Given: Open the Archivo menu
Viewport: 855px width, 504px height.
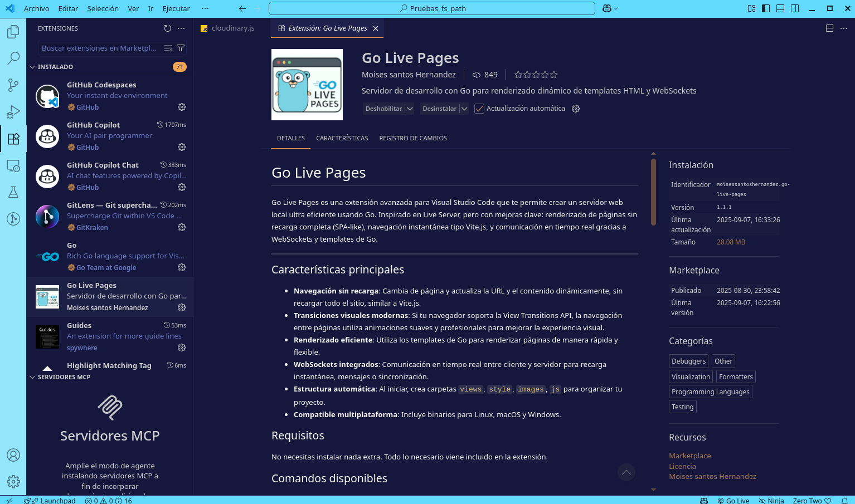Looking at the screenshot, I should click(36, 8).
